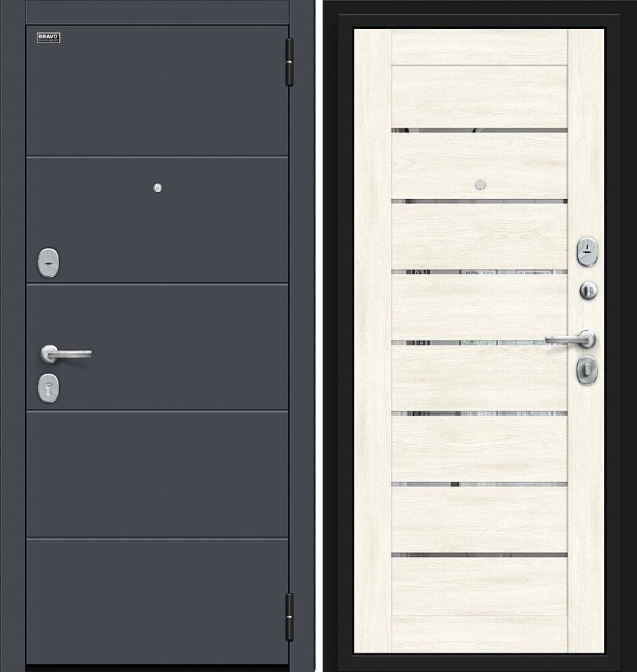Viewport: 637px width, 672px height.
Task: Click the lever handle on the dark door
Action: 66,354
